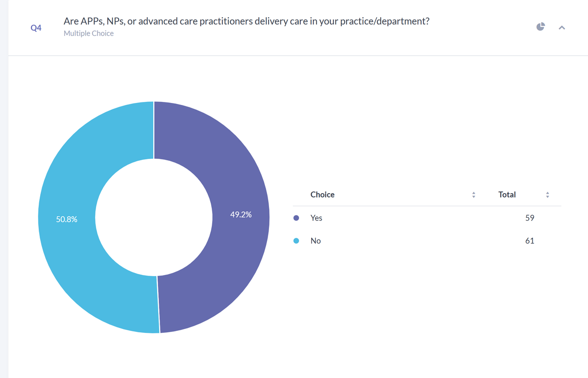Click the pie chart type icon
This screenshot has height=378, width=588.
point(540,27)
